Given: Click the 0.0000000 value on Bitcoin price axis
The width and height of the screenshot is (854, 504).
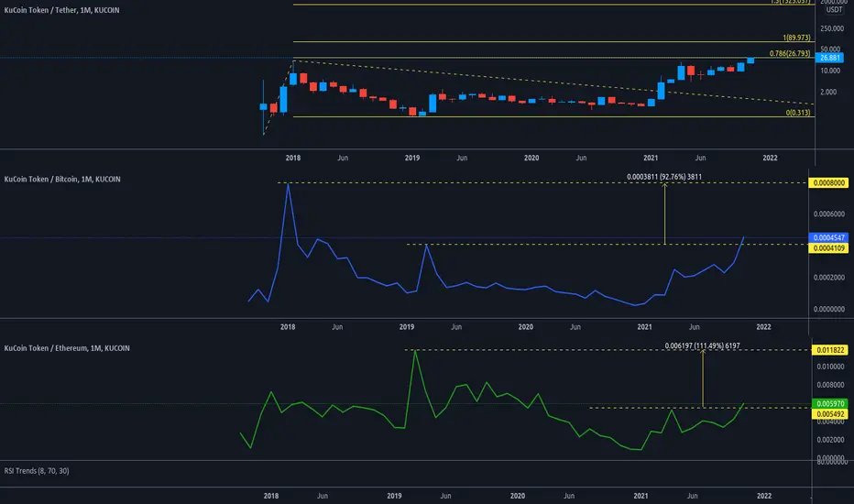Looking at the screenshot, I should tap(829, 309).
